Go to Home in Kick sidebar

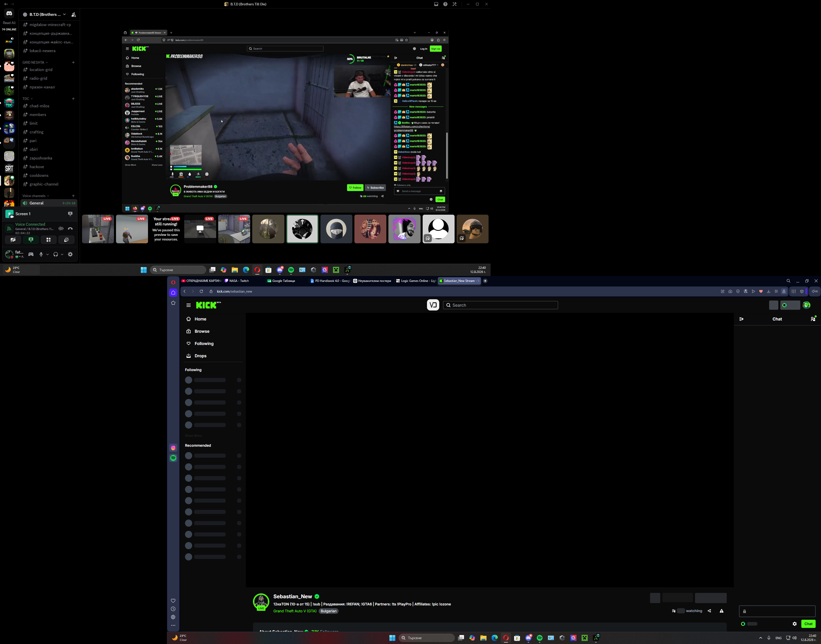213,319
